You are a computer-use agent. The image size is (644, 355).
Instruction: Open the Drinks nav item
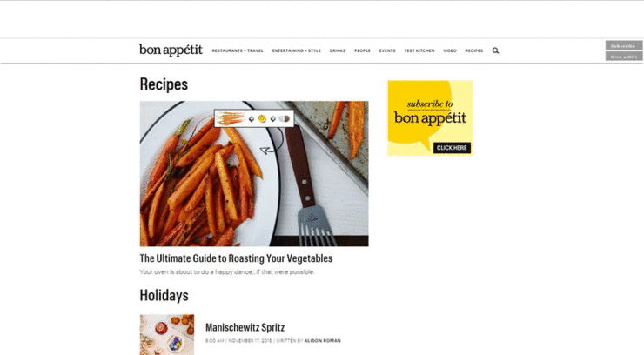pos(338,50)
